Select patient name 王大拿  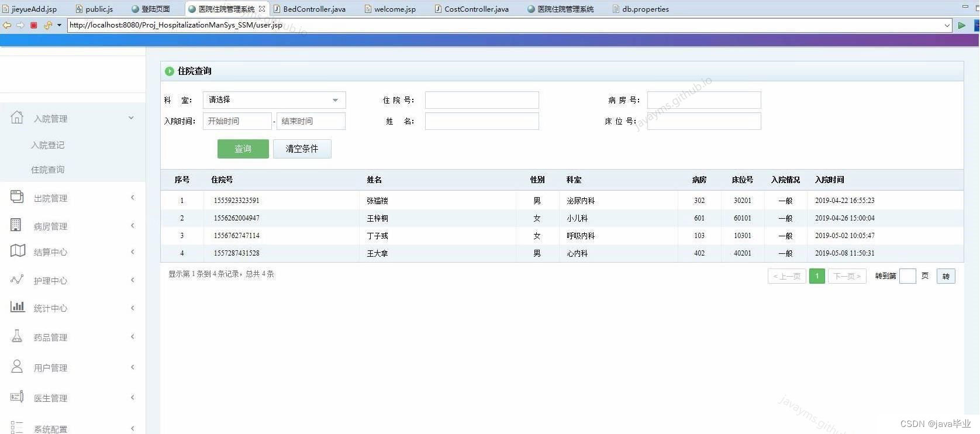378,253
